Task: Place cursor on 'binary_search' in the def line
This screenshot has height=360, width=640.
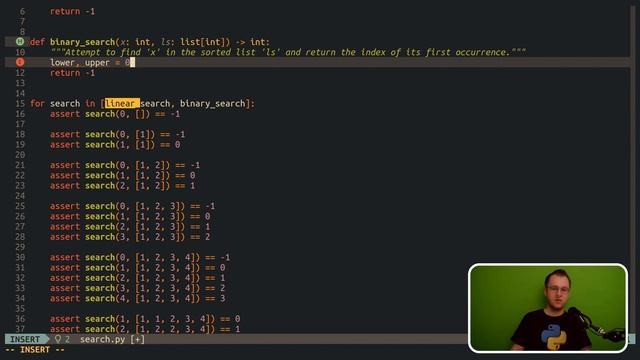Action: (82, 42)
